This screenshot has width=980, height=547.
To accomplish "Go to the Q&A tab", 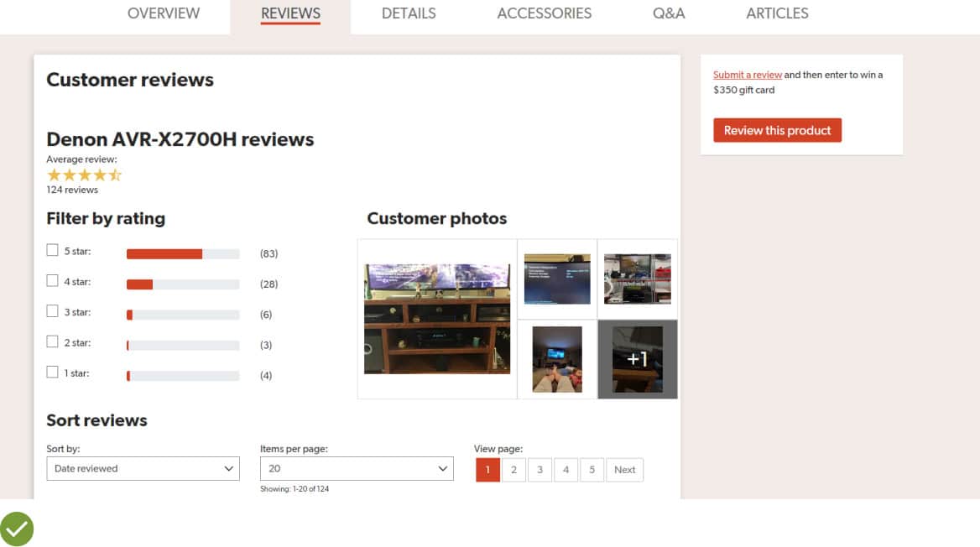I will 669,13.
